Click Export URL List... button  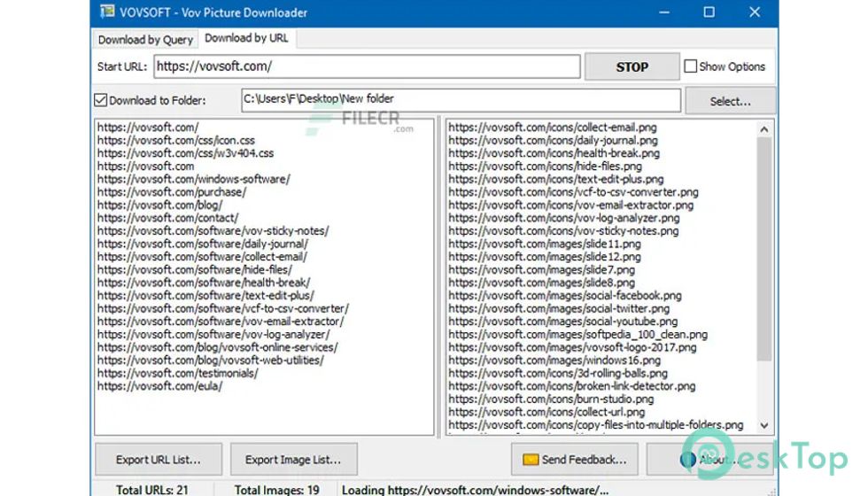(159, 460)
